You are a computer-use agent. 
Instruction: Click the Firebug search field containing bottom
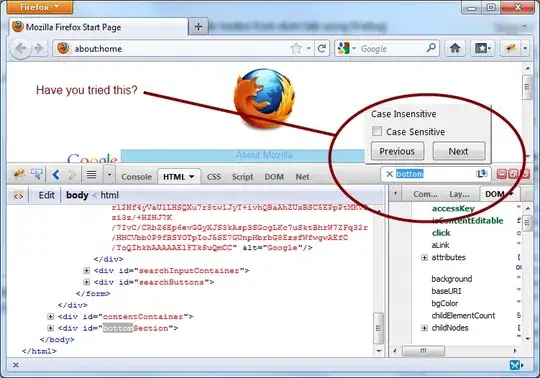point(435,174)
